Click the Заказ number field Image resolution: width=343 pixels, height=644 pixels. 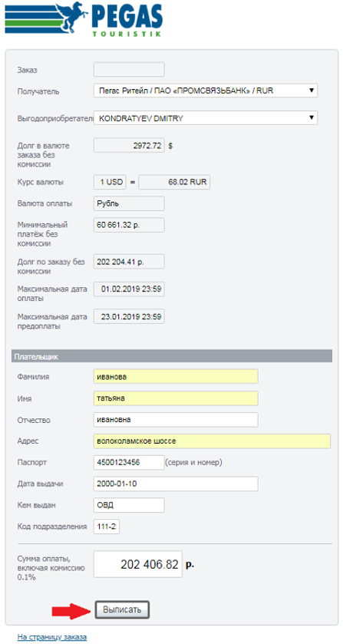tap(129, 69)
